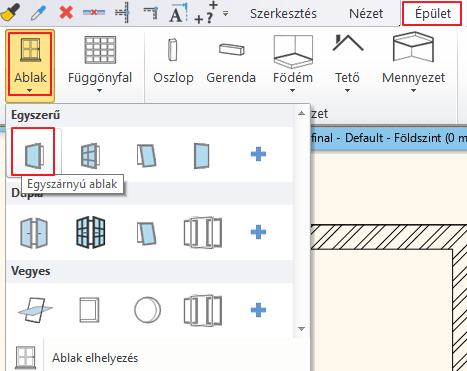
Task: Select the plain rectangular window in Vegyes
Action: (x=89, y=310)
